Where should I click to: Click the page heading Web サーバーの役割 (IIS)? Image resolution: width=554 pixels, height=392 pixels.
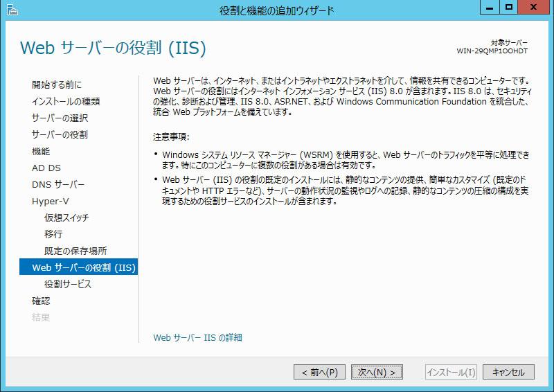(113, 48)
